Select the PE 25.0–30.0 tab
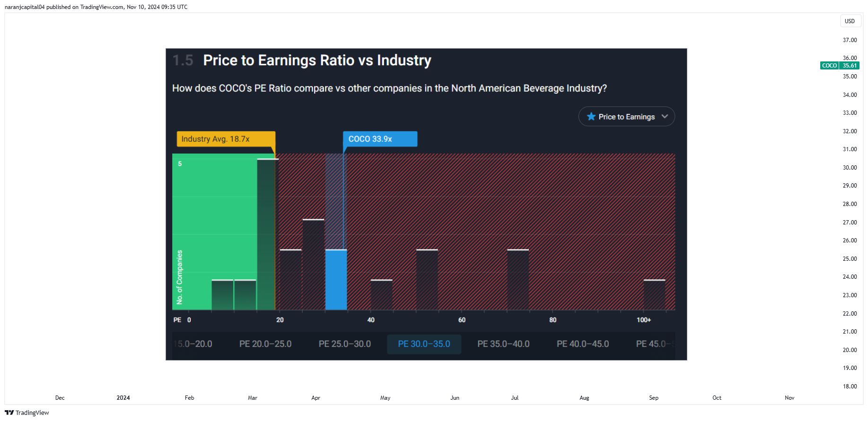 point(345,344)
